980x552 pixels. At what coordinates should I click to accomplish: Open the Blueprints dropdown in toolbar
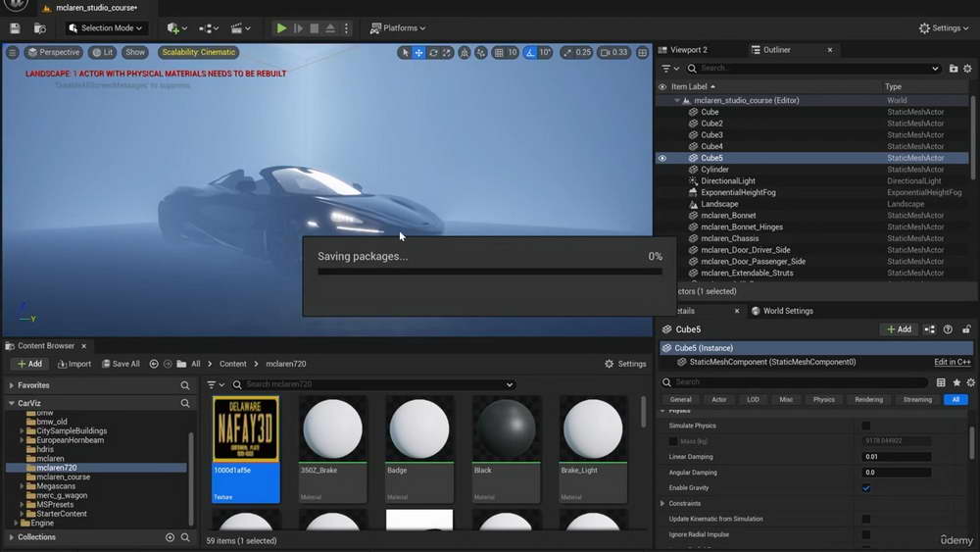(x=209, y=28)
